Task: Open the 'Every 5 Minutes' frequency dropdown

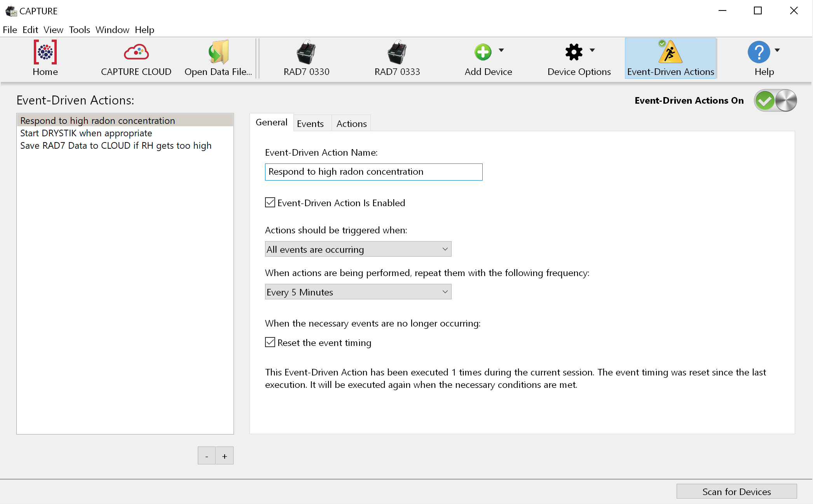Action: pyautogui.click(x=358, y=292)
